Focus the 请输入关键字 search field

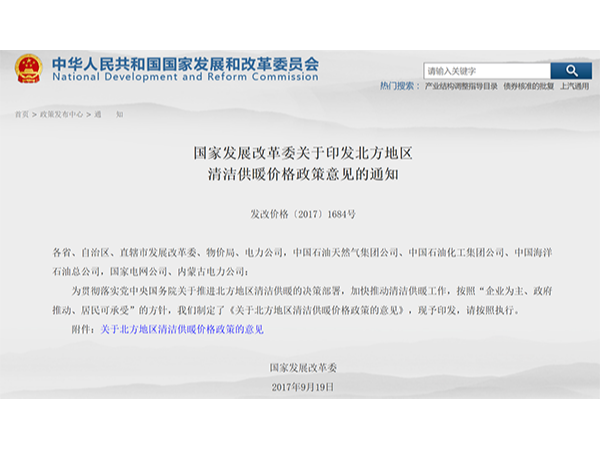click(x=486, y=71)
